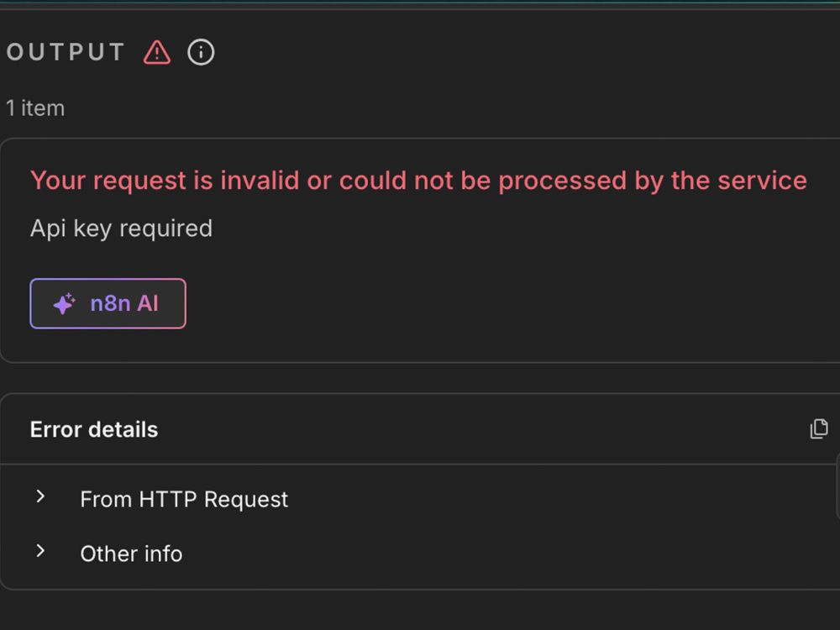Open the info circle icon beside OUTPUT
The height and width of the screenshot is (630, 840).
[x=201, y=52]
